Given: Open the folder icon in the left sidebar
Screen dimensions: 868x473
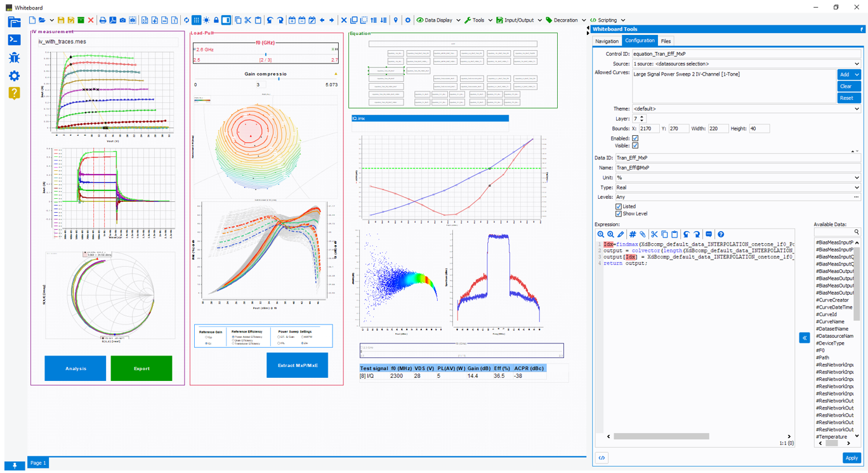Looking at the screenshot, I should point(14,22).
